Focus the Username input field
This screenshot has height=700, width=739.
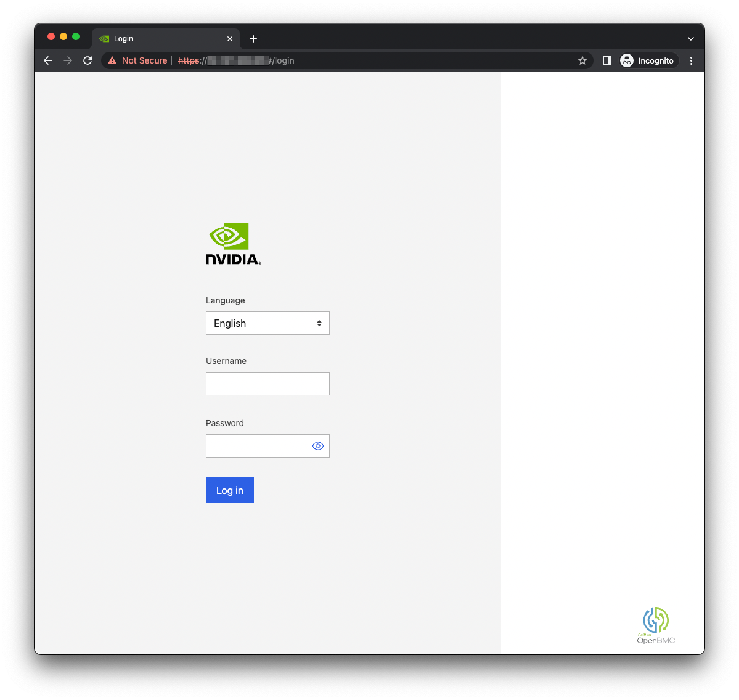(267, 384)
